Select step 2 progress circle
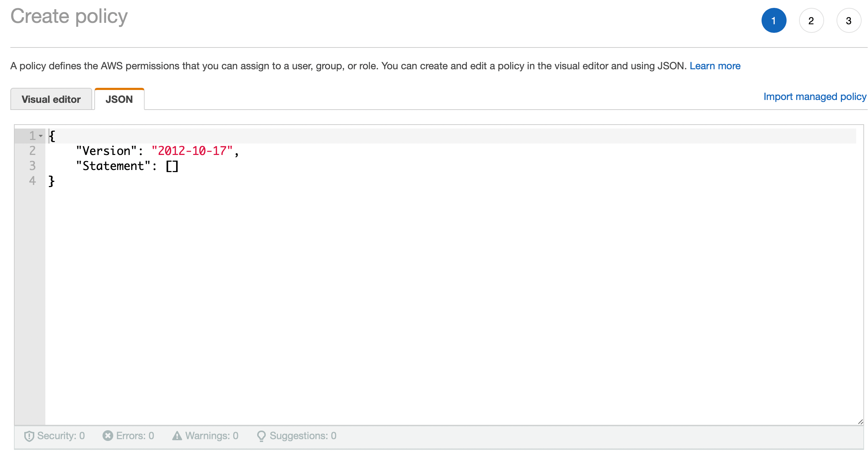868x457 pixels. click(x=811, y=20)
